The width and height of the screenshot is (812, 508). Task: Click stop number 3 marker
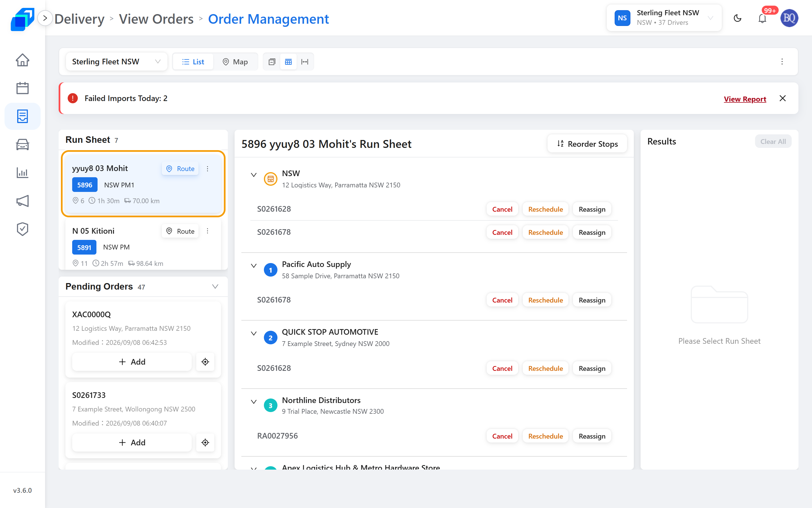pos(270,406)
